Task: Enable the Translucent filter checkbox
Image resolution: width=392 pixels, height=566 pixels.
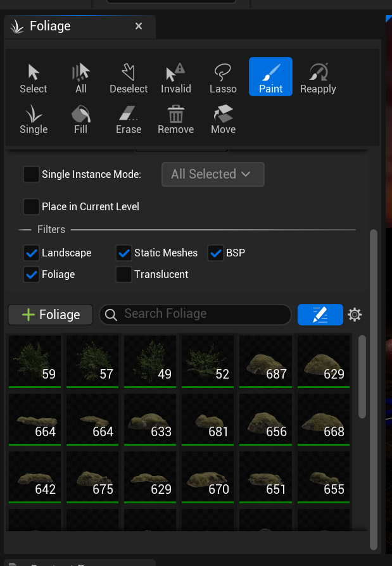Action: click(123, 274)
